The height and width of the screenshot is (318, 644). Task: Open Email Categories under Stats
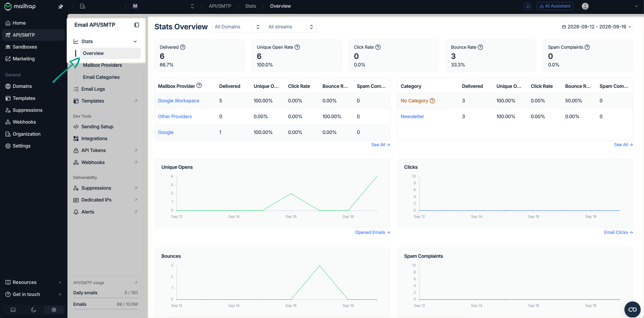click(101, 77)
